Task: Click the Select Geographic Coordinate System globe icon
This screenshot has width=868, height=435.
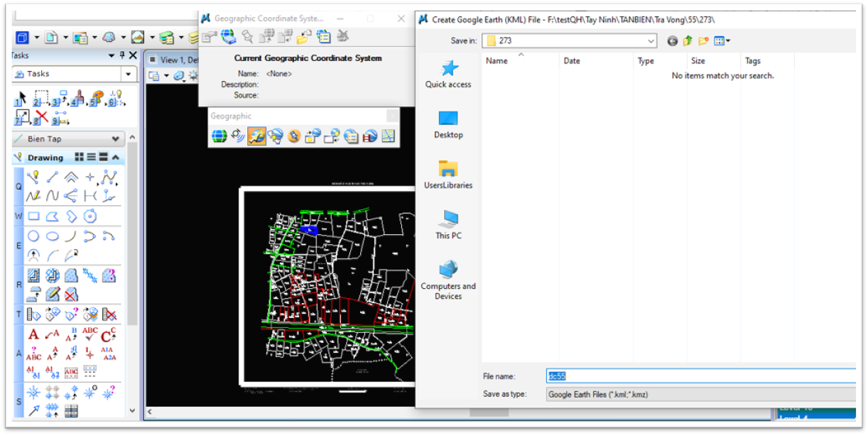Action: 219,136
